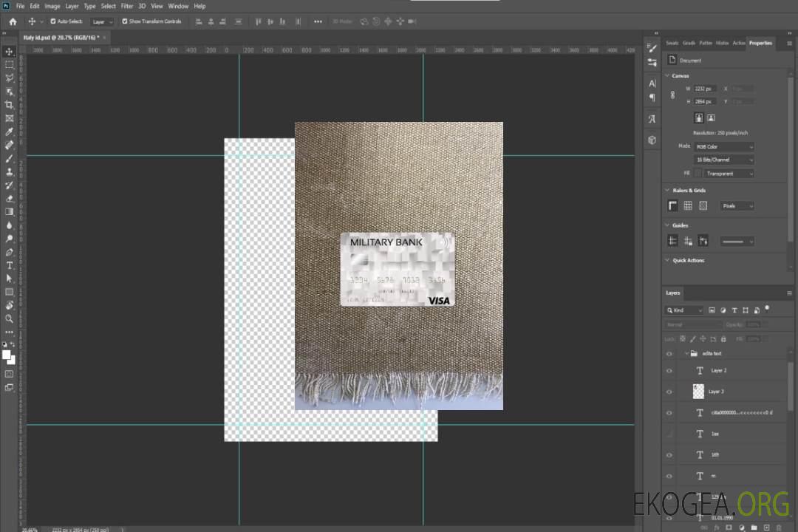798x532 pixels.
Task: Click the Home icon in options bar
Action: pyautogui.click(x=13, y=21)
